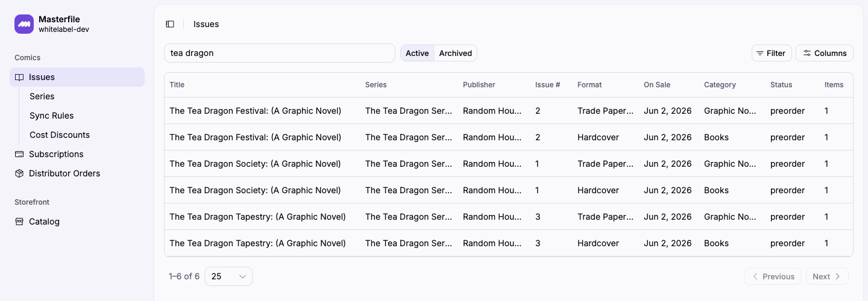
Task: Sort by the On Sale column header
Action: point(657,85)
